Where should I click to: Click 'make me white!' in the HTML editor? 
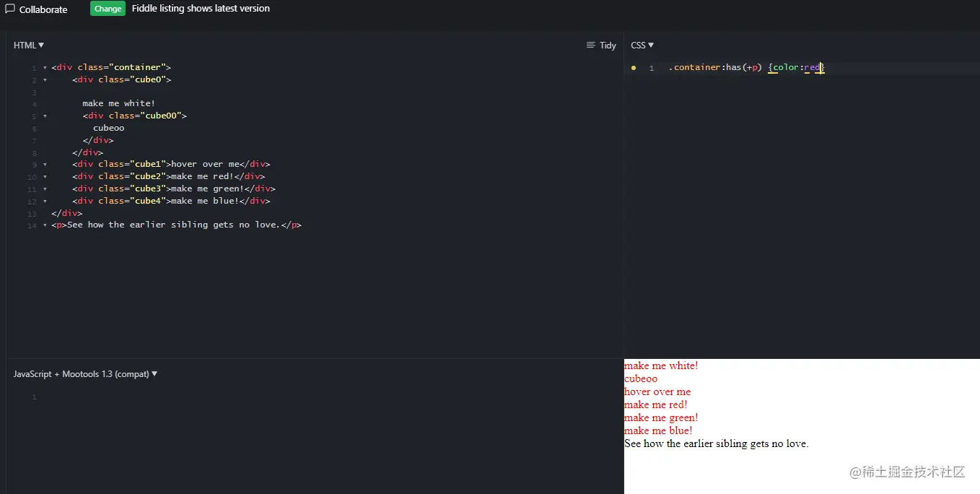[x=118, y=103]
